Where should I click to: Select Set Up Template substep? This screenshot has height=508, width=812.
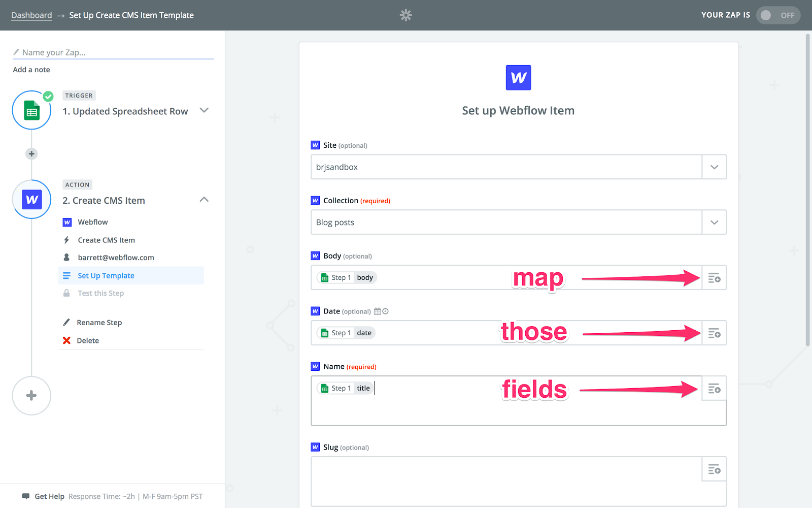131,275
